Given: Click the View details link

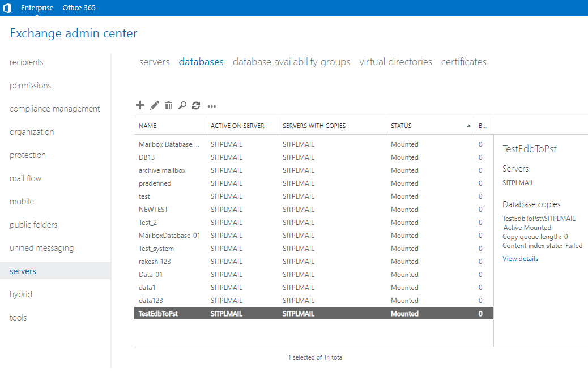Looking at the screenshot, I should pos(520,259).
